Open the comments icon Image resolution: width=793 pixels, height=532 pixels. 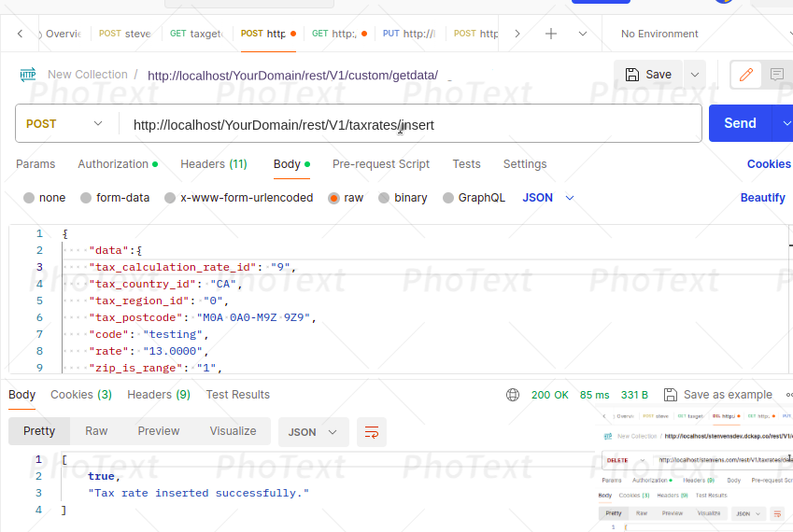pos(776,75)
